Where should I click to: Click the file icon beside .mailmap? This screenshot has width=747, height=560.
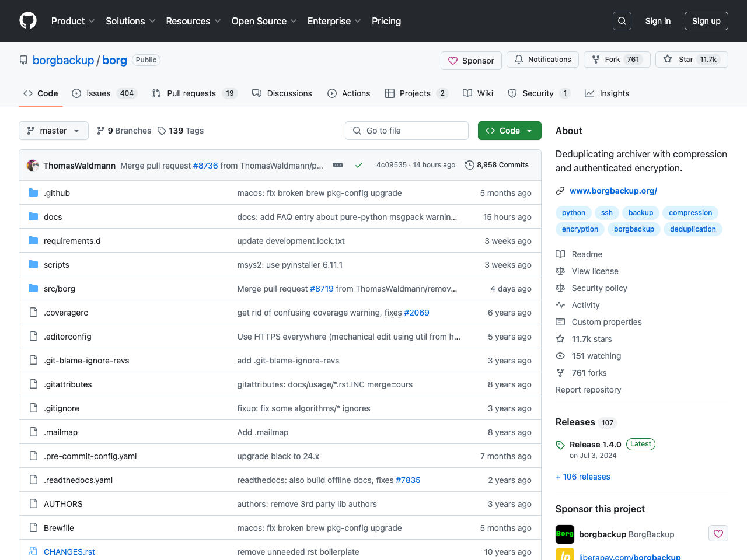tap(33, 432)
